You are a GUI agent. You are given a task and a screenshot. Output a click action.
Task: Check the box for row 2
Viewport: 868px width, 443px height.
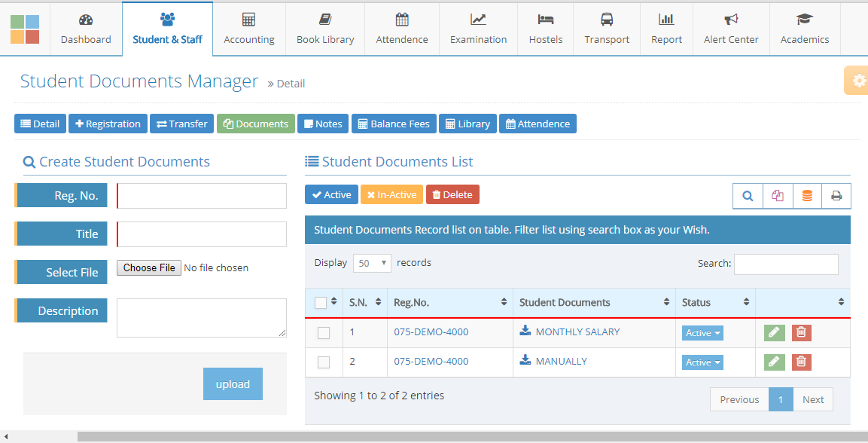pos(324,362)
